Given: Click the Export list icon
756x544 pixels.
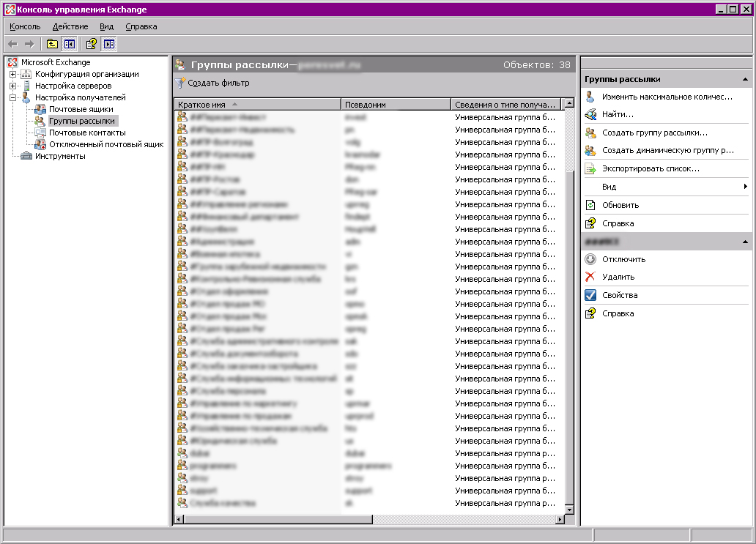Looking at the screenshot, I should coord(590,168).
